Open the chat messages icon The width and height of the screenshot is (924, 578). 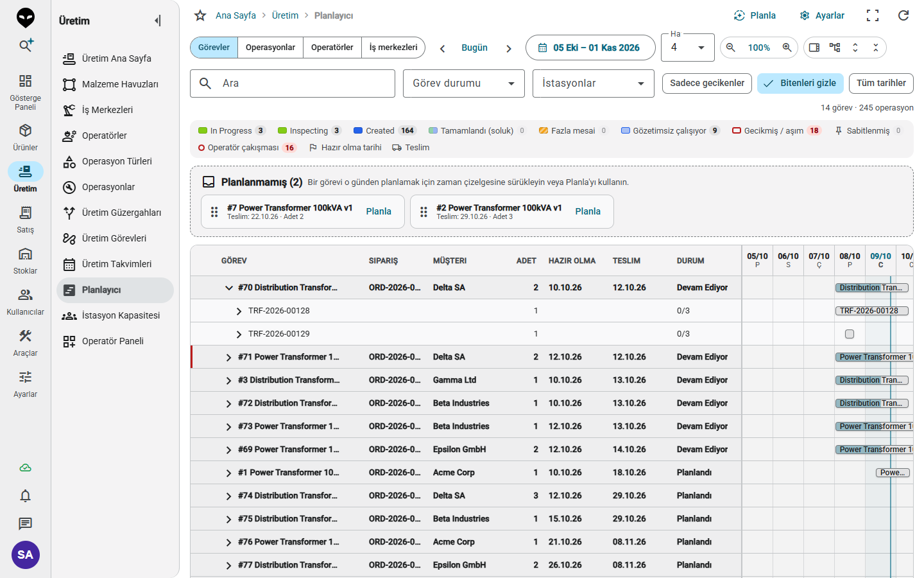pos(26,524)
